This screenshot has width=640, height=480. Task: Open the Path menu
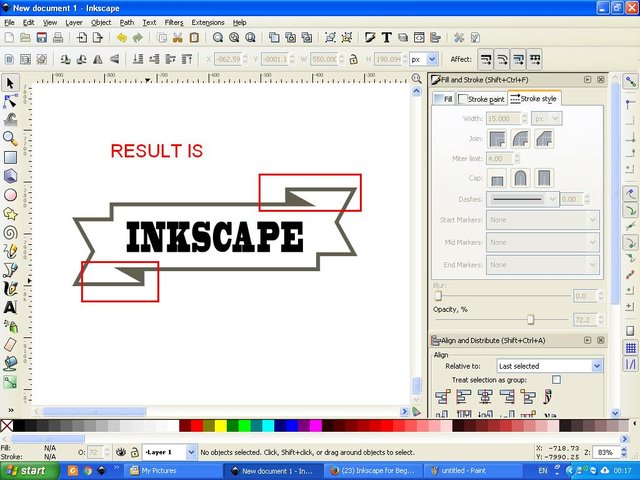pyautogui.click(x=127, y=22)
